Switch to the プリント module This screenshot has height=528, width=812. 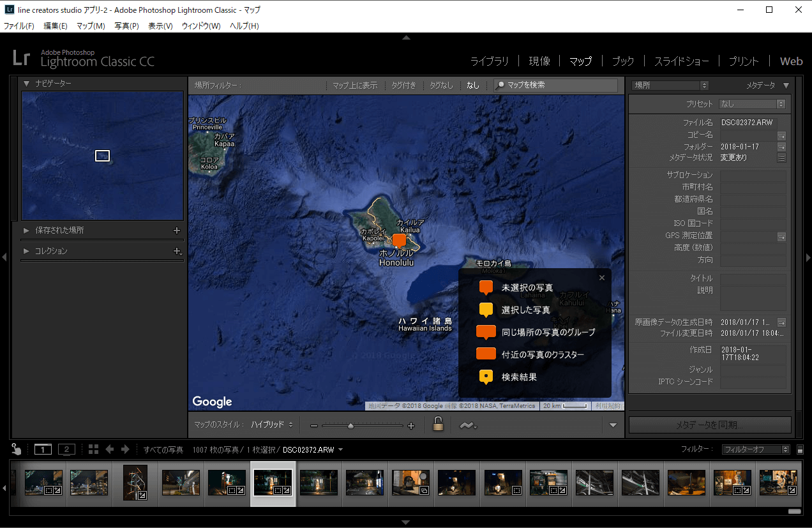click(744, 61)
